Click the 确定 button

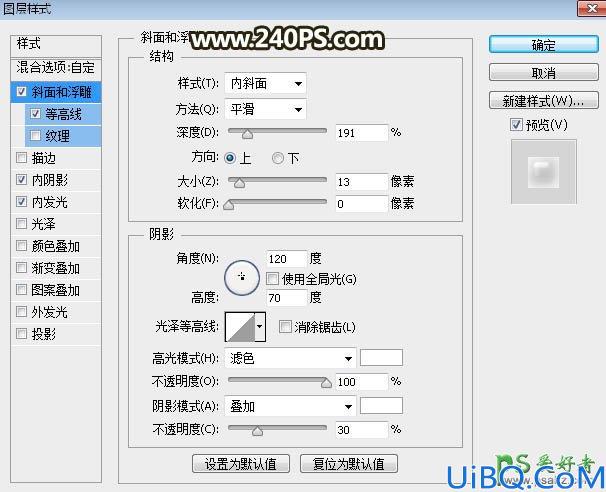[x=544, y=45]
